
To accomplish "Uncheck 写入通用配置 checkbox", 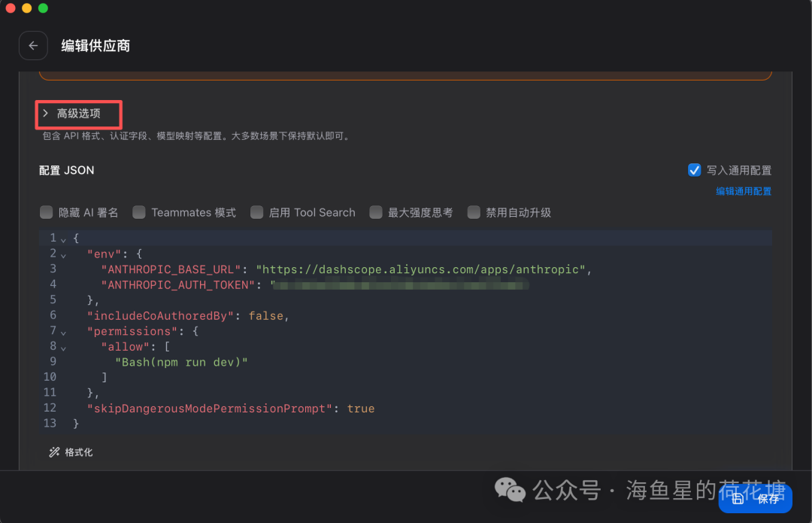I will click(x=694, y=170).
